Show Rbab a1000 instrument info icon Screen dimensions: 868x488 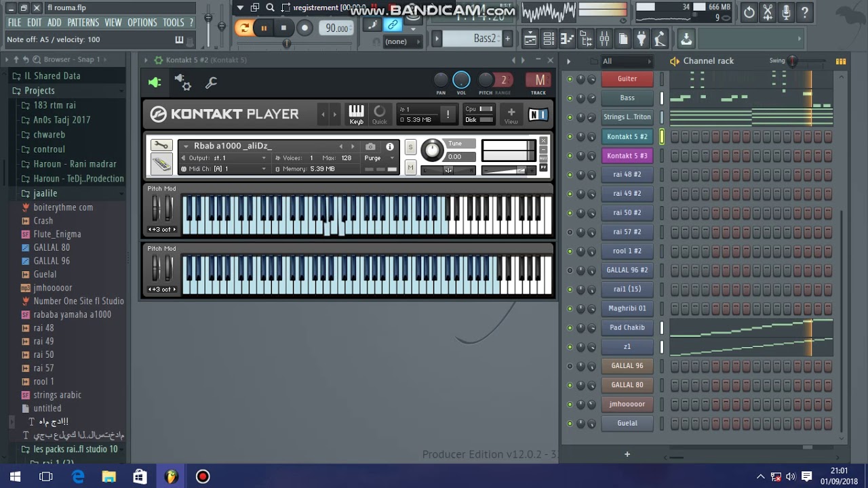(x=390, y=146)
